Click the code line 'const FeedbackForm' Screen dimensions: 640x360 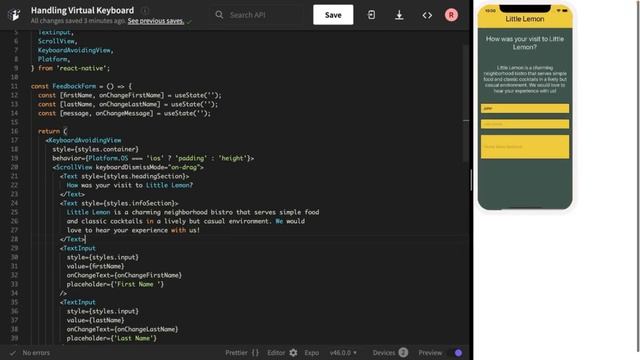click(81, 86)
